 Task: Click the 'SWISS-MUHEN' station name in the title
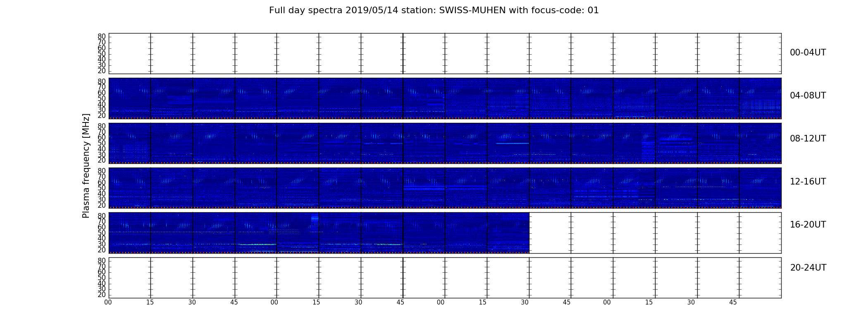click(x=472, y=10)
